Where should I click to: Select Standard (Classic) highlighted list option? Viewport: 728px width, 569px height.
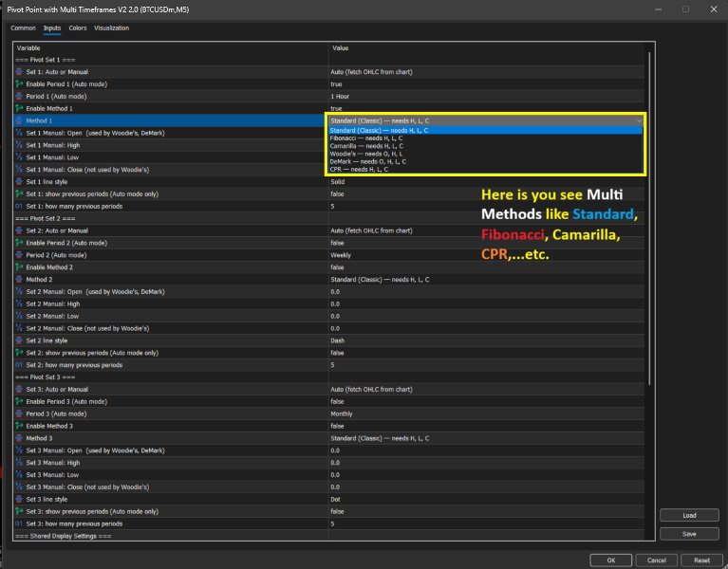click(486, 130)
